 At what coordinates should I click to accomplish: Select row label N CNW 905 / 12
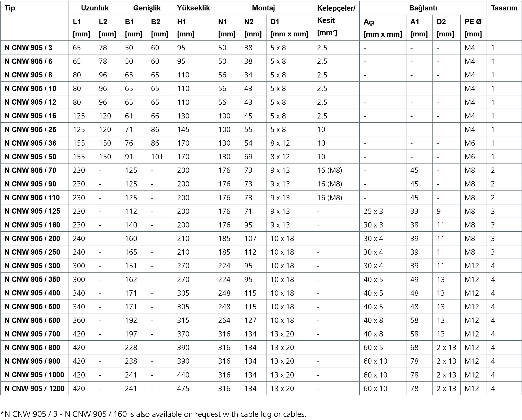[x=30, y=102]
